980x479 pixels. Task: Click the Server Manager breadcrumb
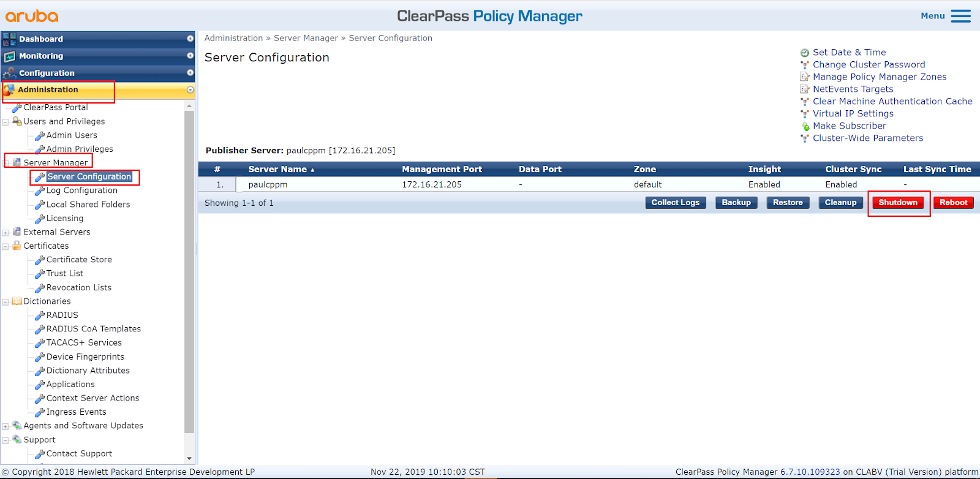(306, 38)
